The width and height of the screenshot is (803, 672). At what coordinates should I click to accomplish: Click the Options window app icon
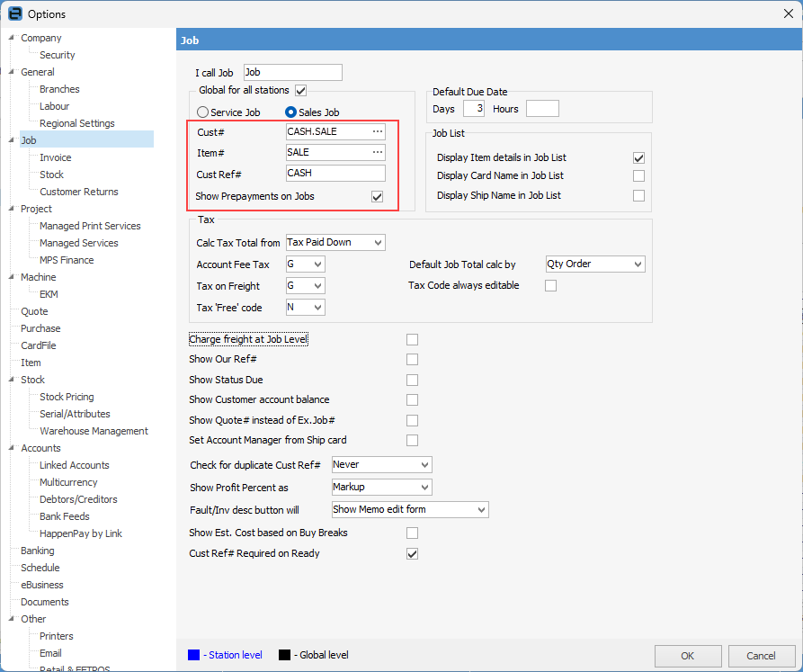click(x=13, y=13)
